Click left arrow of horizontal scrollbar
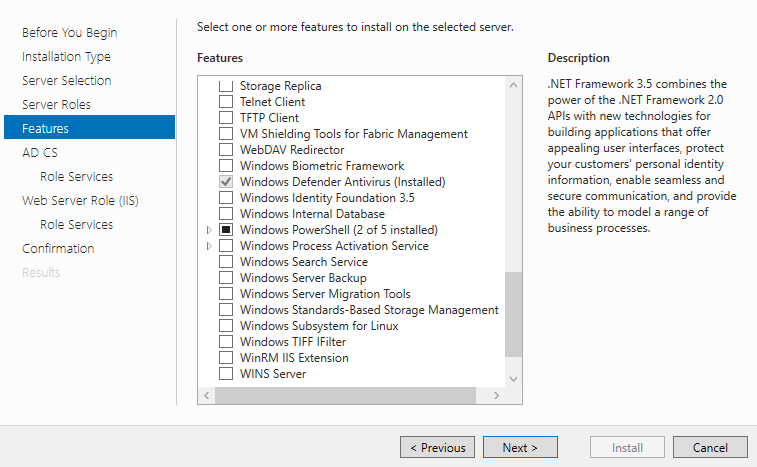 pos(207,396)
